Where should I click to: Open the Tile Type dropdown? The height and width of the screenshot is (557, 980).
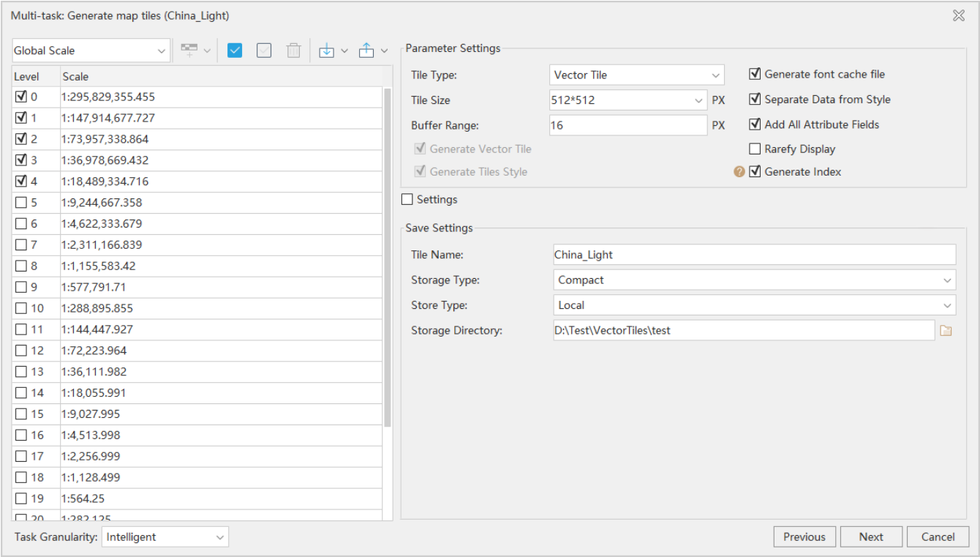click(x=636, y=75)
